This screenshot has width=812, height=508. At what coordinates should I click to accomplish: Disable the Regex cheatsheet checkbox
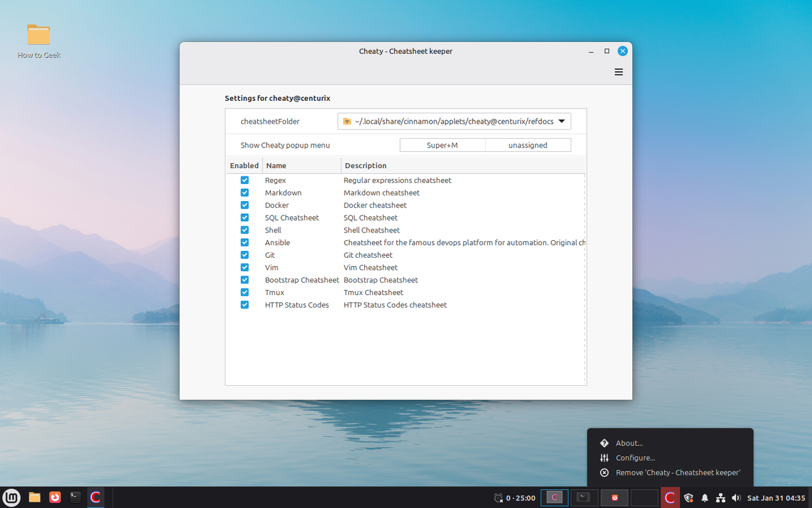(244, 180)
